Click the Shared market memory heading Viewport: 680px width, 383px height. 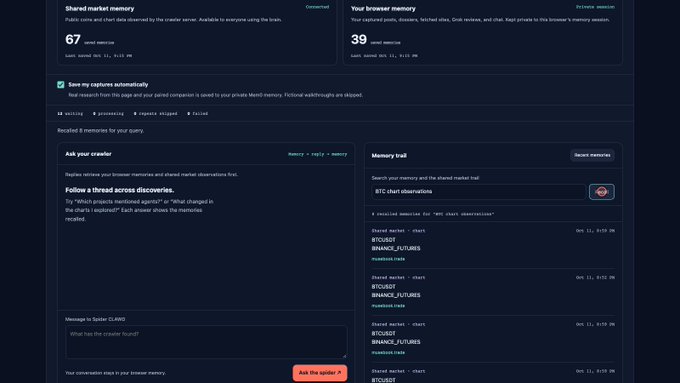tap(100, 9)
